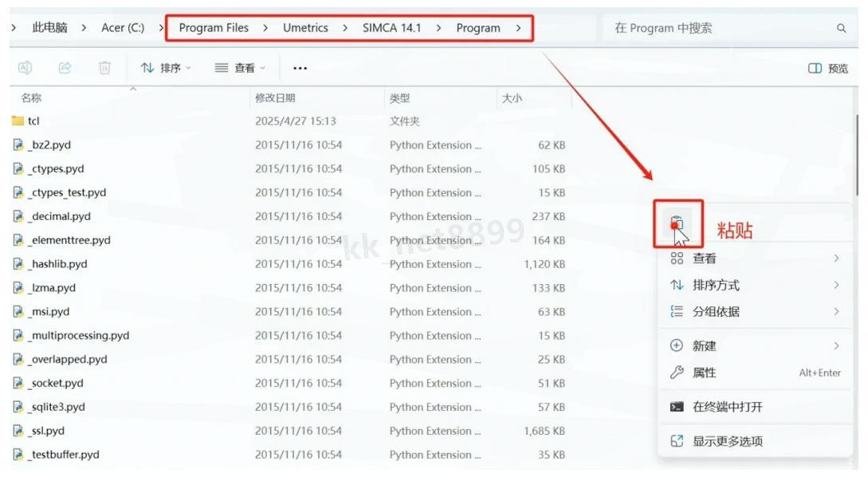Open the tcl folder icon
This screenshot has width=868, height=477.
18,120
